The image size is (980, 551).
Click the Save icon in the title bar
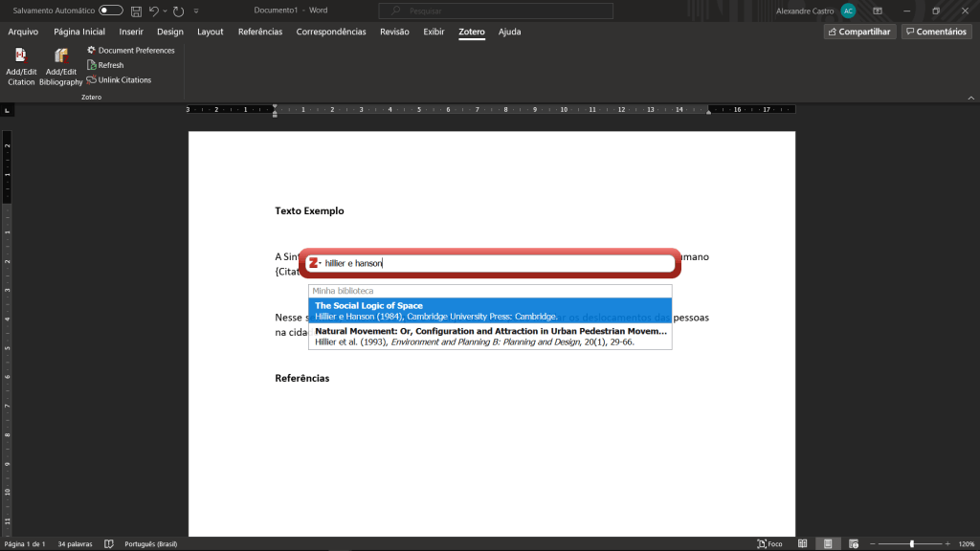136,11
